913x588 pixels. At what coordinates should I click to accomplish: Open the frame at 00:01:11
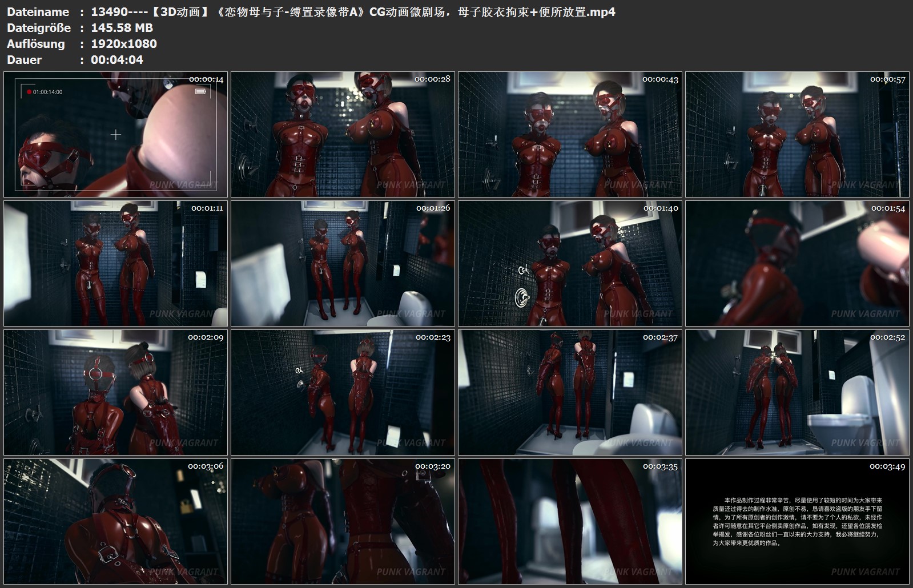[115, 264]
